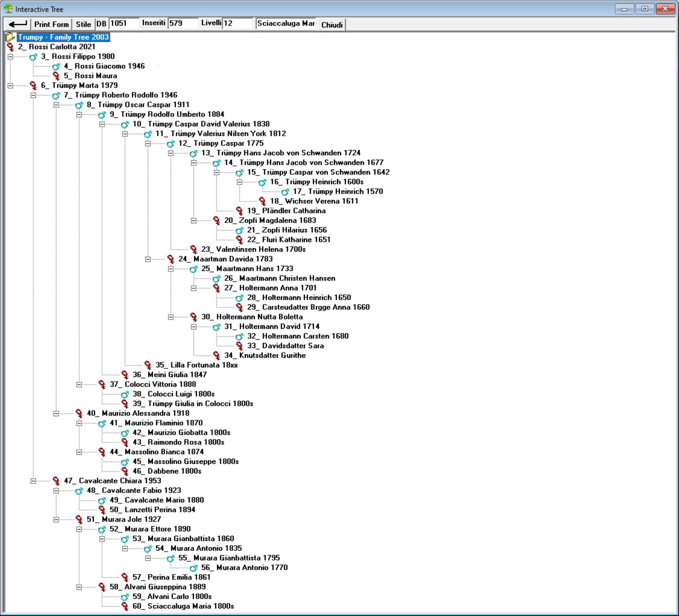Click female icon of Pfändler Catharina
This screenshot has height=616, width=679.
point(240,211)
